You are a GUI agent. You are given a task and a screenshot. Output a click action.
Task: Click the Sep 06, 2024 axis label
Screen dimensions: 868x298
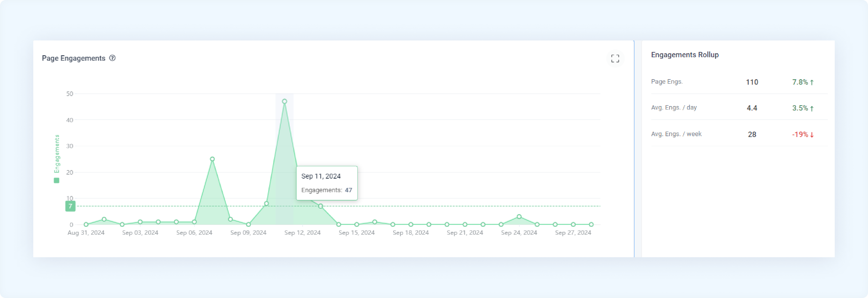[194, 233]
